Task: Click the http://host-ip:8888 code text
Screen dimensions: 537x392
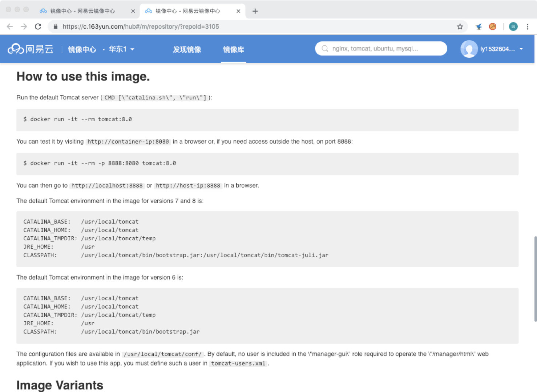Action: point(188,185)
